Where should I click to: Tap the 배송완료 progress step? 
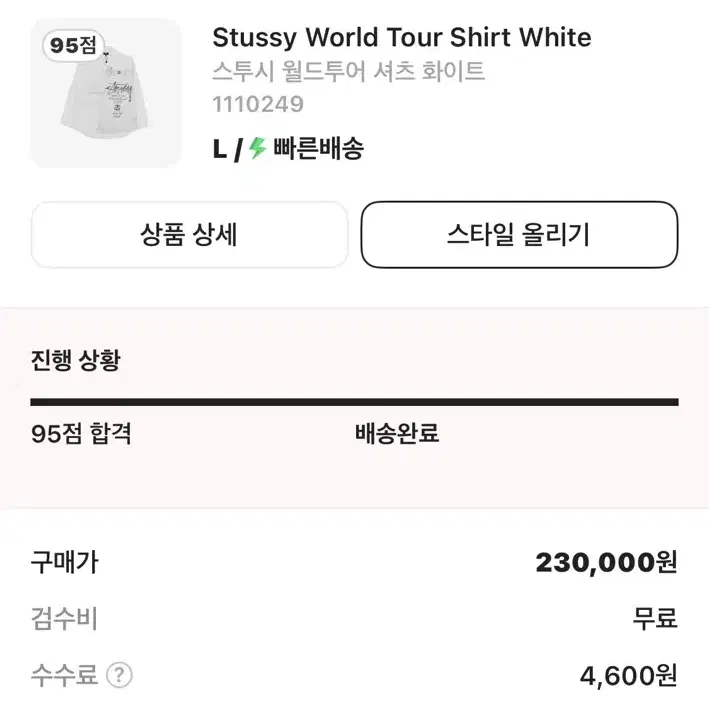[x=397, y=433]
